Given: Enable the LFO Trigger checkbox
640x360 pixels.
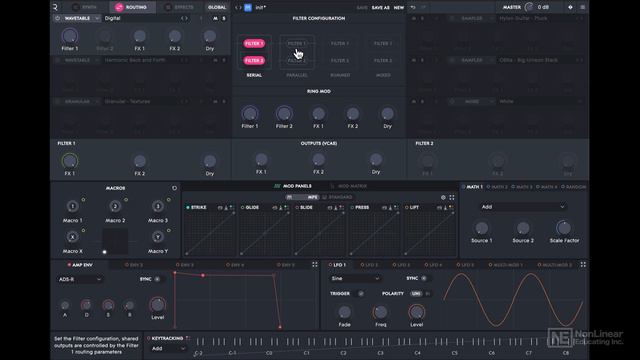Looking at the screenshot, I should point(360,293).
